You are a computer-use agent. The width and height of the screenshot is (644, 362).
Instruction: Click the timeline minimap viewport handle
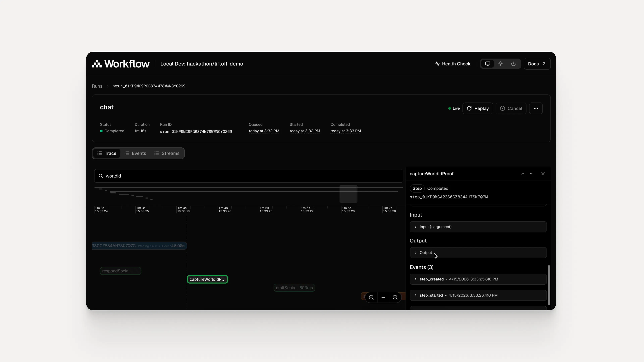[348, 194]
